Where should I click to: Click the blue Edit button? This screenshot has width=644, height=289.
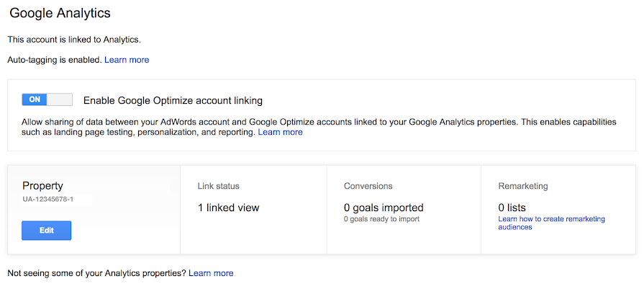(x=46, y=230)
